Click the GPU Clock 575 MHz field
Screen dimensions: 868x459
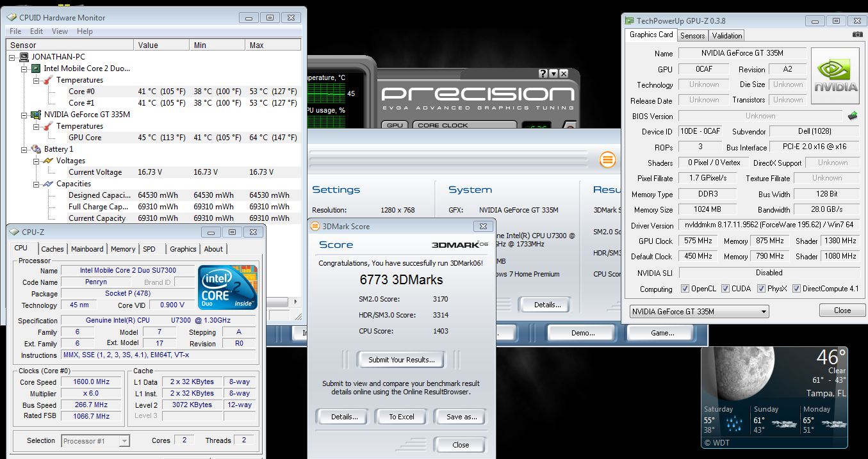pos(698,241)
